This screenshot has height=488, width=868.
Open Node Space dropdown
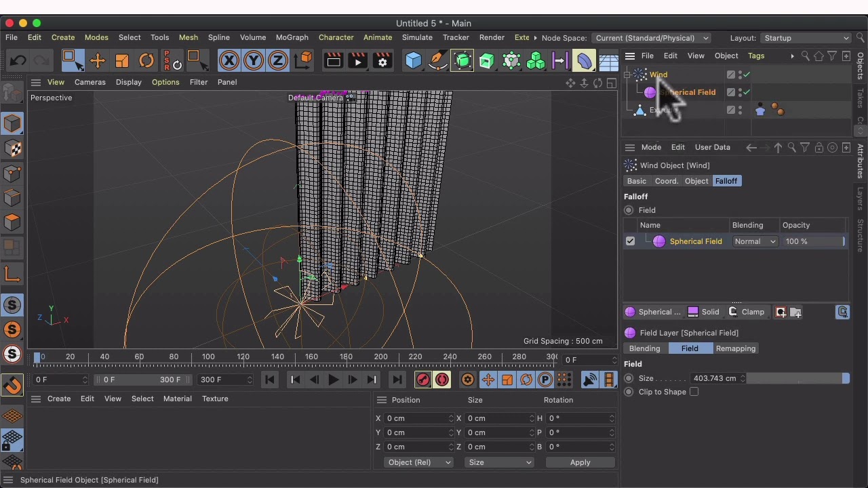652,38
